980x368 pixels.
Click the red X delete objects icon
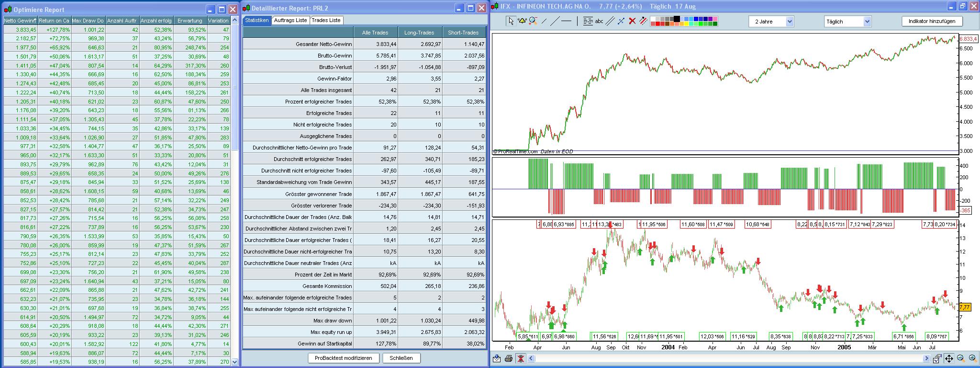click(632, 21)
